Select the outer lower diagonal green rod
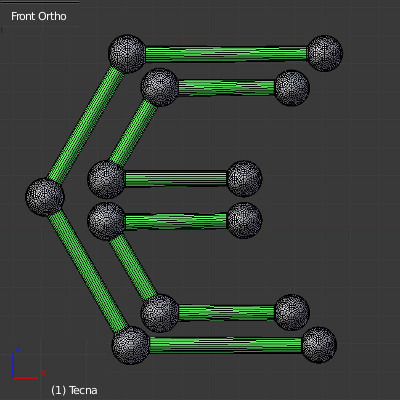400x400 pixels. (89, 271)
